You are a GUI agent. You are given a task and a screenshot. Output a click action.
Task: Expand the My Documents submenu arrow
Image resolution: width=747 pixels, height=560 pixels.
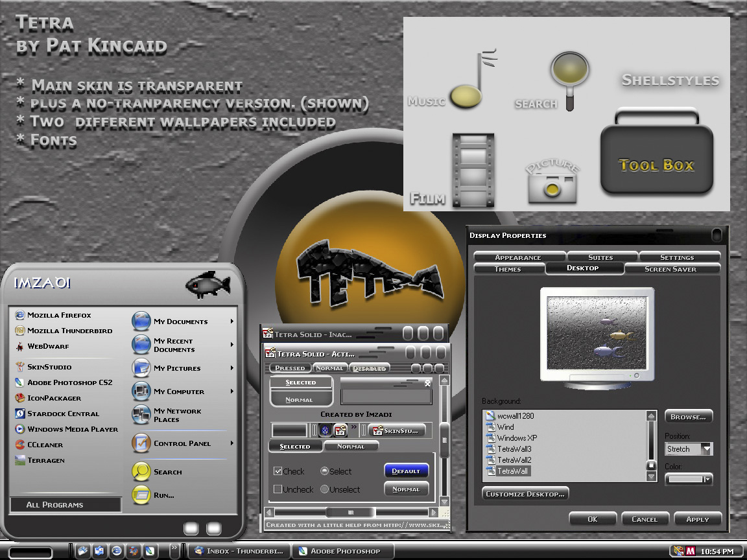[232, 321]
